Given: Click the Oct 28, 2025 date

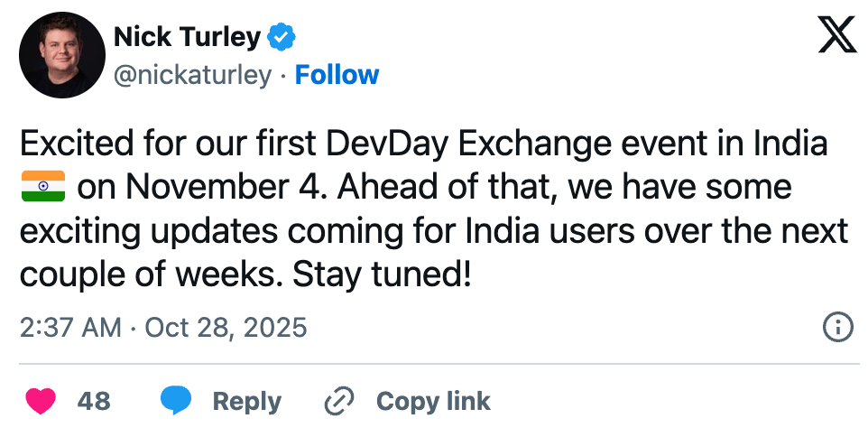Looking at the screenshot, I should pyautogui.click(x=226, y=327).
